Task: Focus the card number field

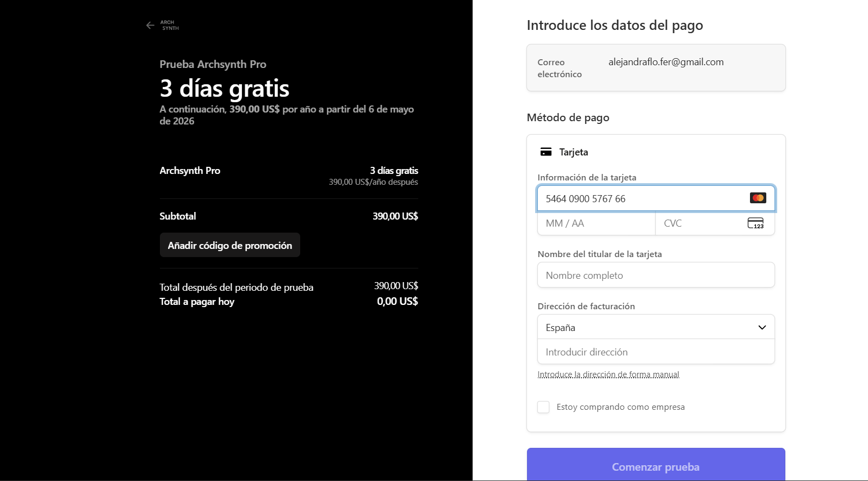Action: coord(656,198)
